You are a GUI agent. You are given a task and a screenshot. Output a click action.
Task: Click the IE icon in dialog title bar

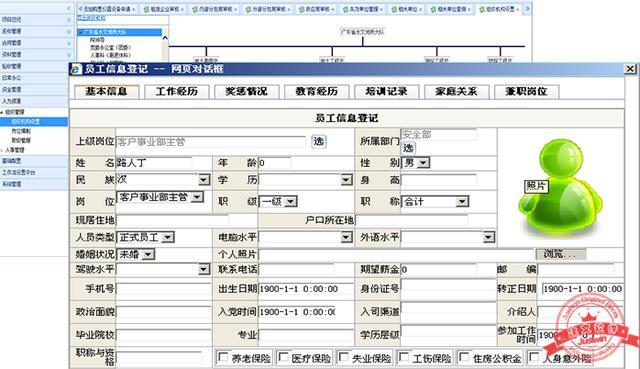[76, 69]
